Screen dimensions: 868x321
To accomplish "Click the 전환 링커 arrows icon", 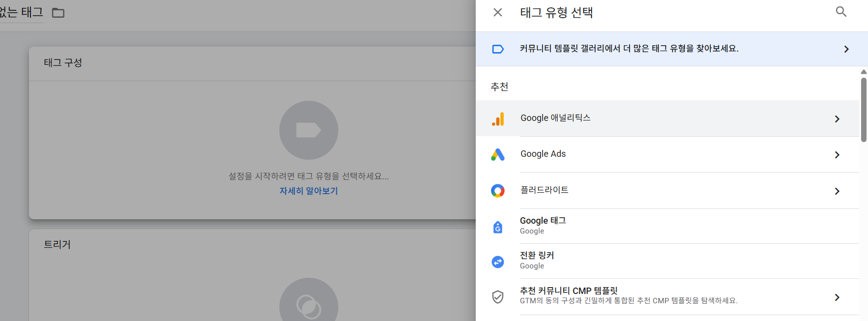I will click(x=498, y=262).
